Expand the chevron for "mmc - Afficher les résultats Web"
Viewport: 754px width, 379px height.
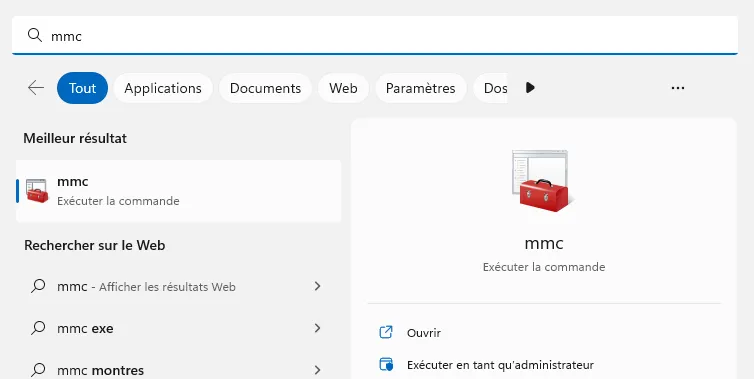tap(317, 286)
